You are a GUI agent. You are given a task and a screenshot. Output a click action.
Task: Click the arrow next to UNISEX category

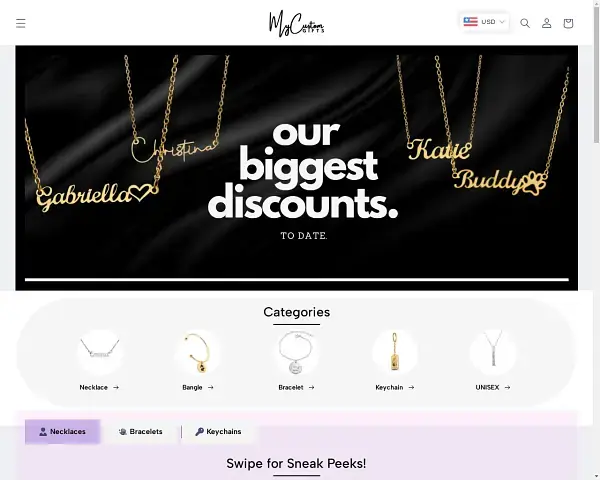(507, 387)
